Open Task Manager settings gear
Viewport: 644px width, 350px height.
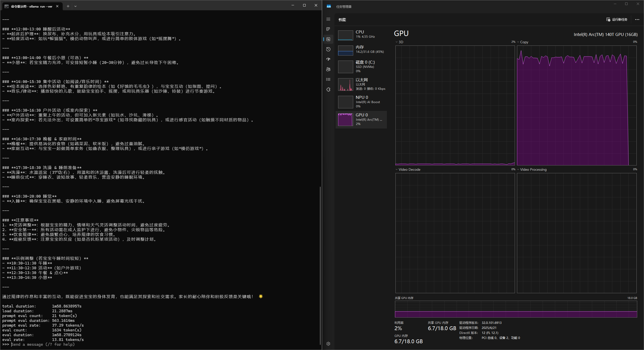click(x=328, y=344)
